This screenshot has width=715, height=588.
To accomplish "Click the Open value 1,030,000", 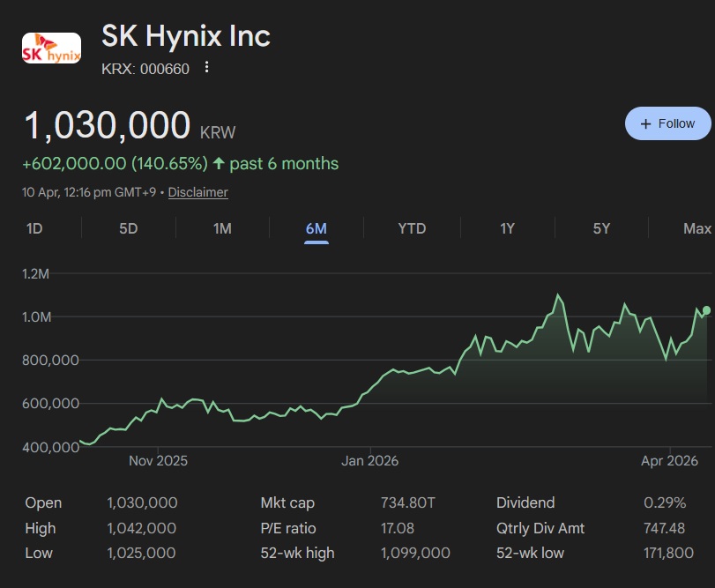I will [x=142, y=502].
